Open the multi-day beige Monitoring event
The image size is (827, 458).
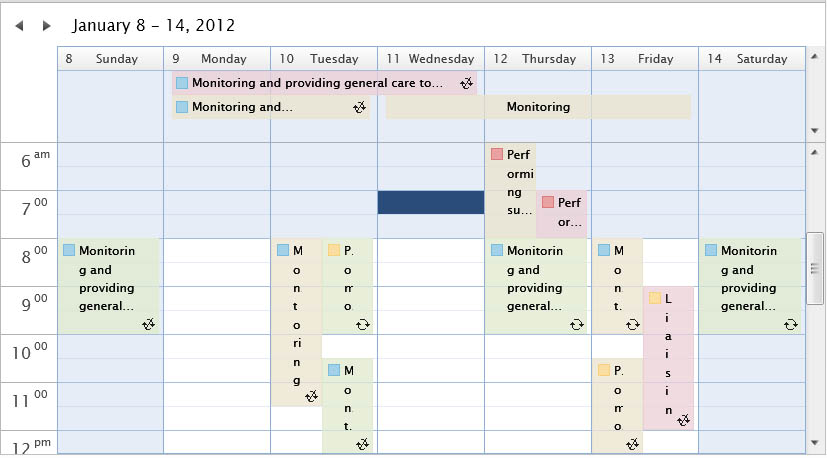coord(538,107)
